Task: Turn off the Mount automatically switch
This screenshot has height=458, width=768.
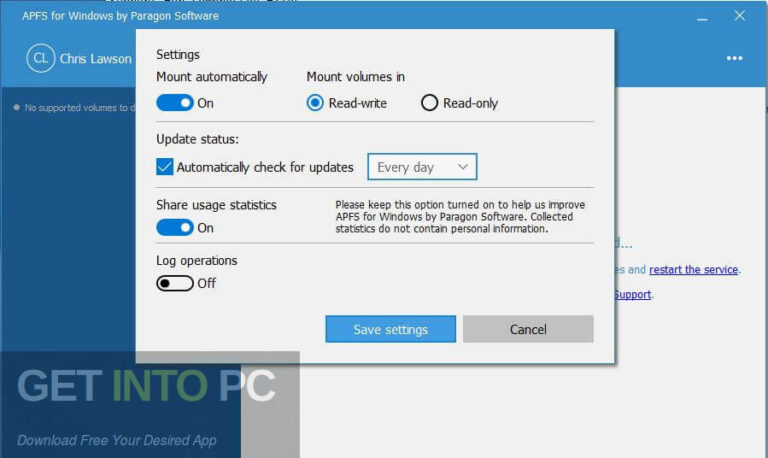Action: click(x=175, y=103)
